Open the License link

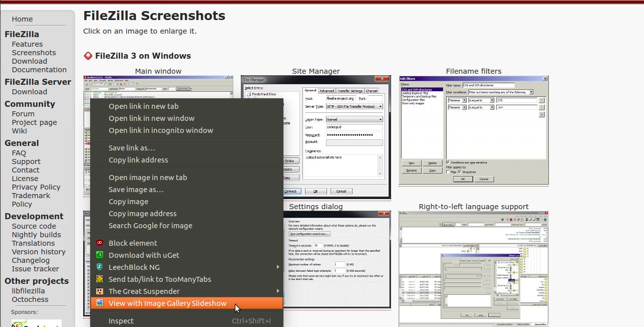coord(25,179)
